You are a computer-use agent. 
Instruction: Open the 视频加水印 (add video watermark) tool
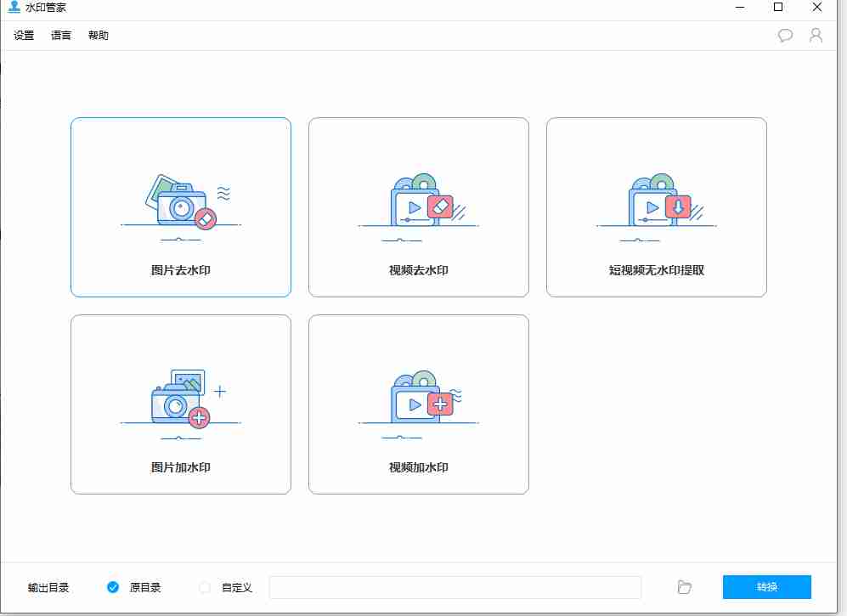[418, 404]
